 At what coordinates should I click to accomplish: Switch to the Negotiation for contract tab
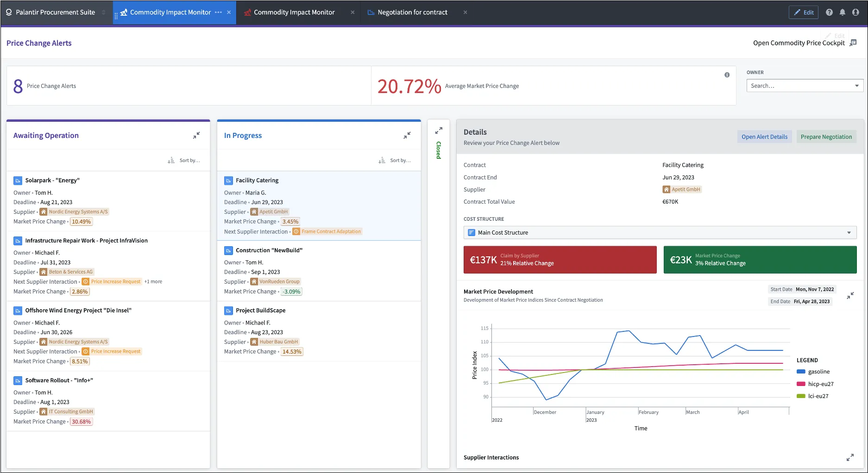[x=412, y=12]
